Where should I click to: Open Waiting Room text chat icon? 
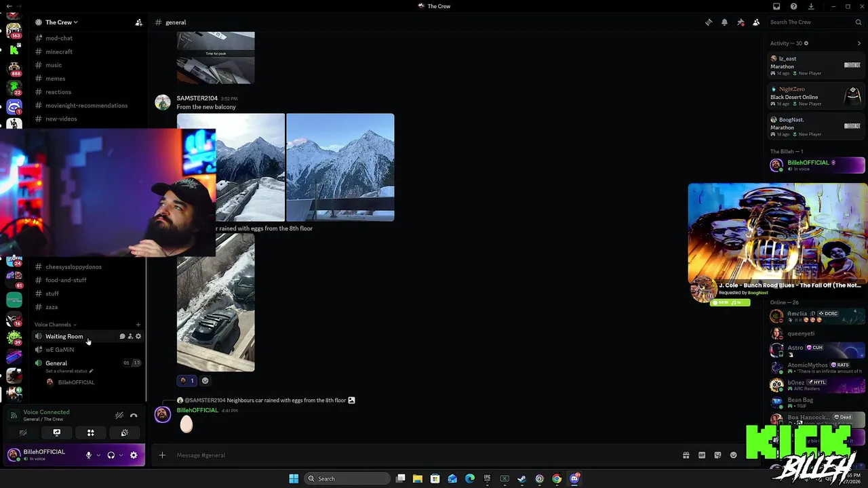(x=122, y=336)
